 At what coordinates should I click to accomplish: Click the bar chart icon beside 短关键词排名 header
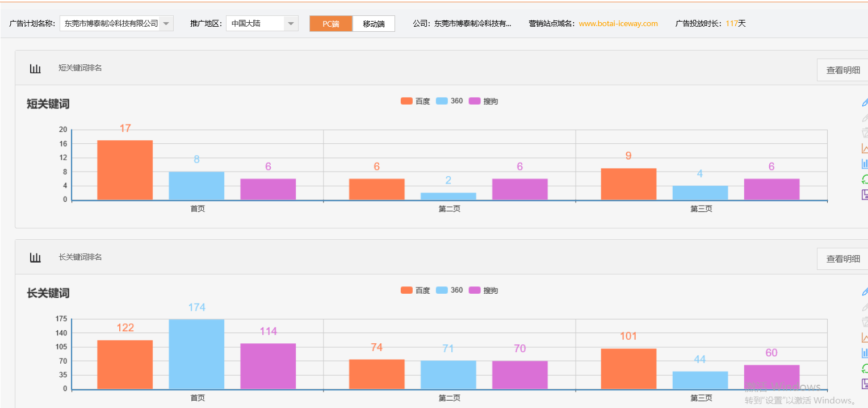click(x=35, y=67)
